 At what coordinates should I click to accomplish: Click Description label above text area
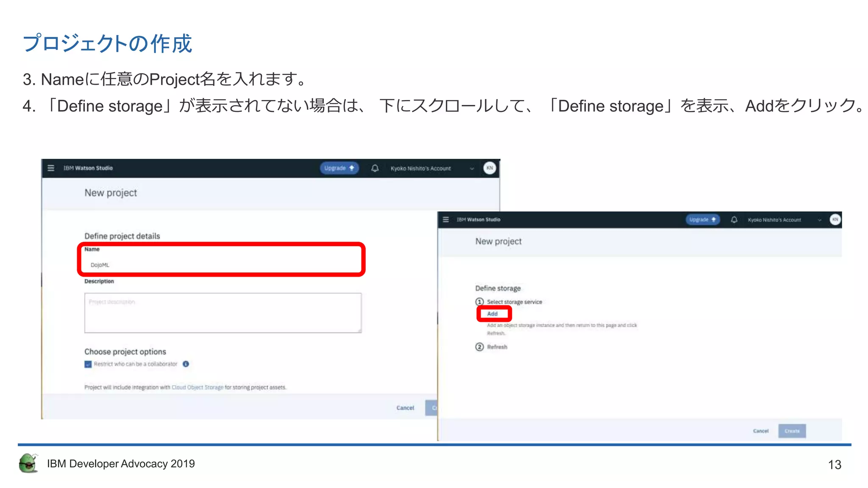99,281
